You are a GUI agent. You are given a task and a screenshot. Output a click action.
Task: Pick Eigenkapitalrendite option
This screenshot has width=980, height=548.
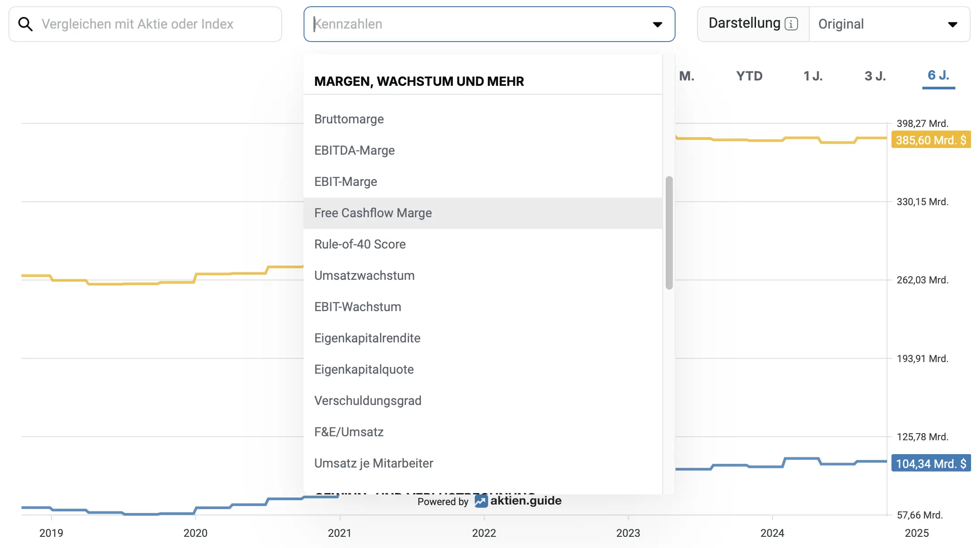[483, 338]
